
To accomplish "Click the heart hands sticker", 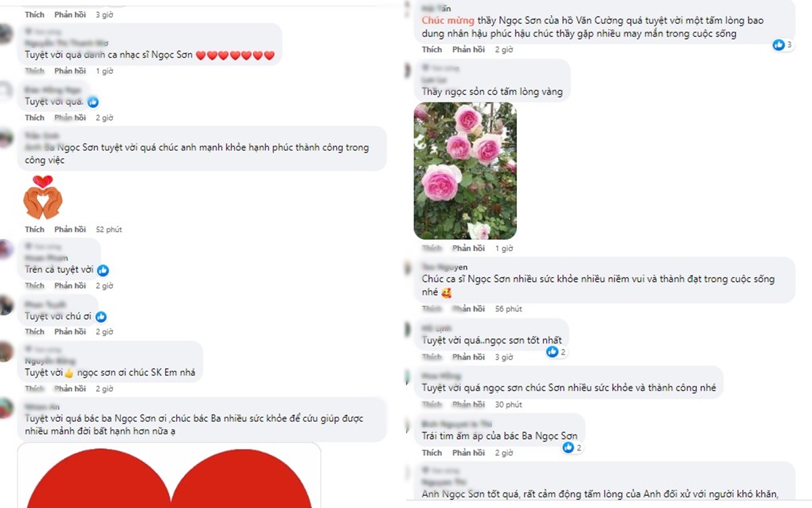I will (x=43, y=198).
